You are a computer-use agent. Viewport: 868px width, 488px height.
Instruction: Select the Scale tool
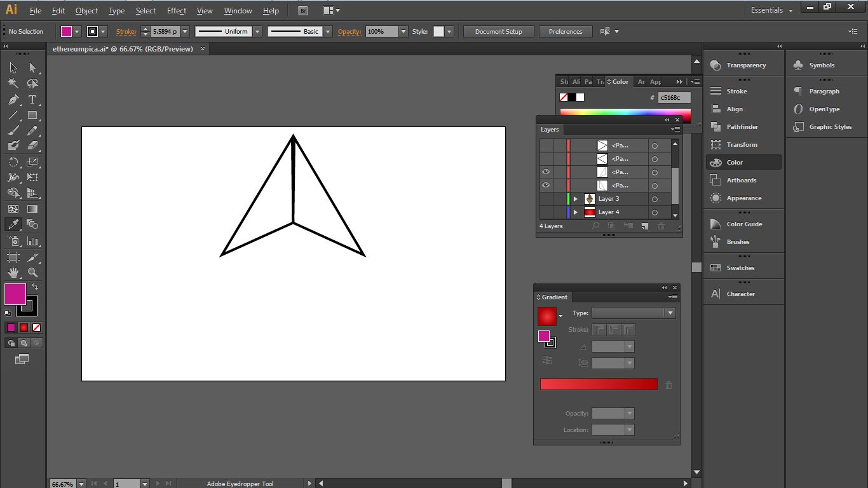click(32, 162)
